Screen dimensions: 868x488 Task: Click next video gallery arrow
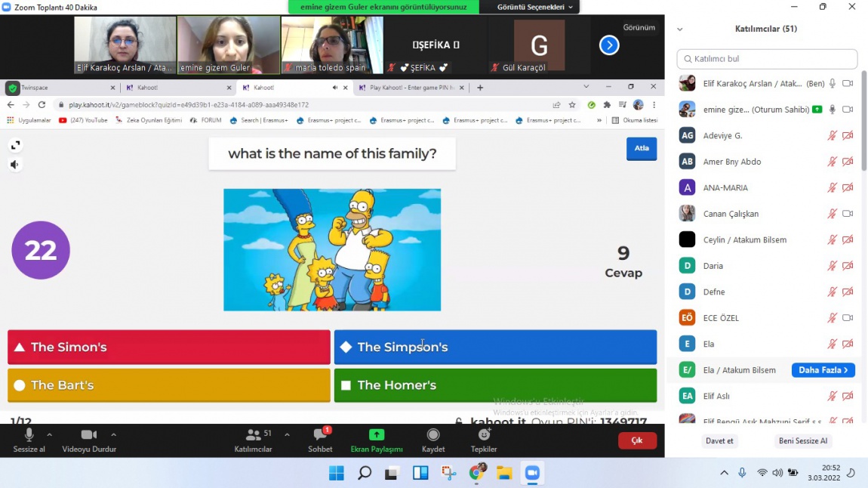(x=609, y=45)
